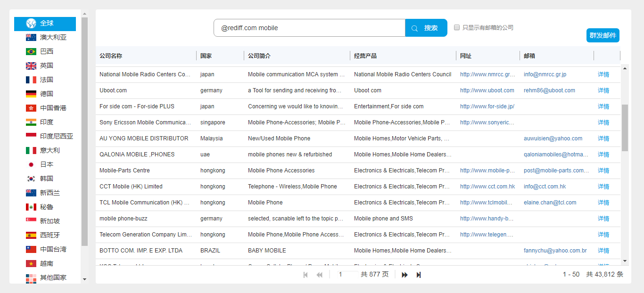Open the http://www.for-side.jp/ link
Viewport: 644px width, 293px height.
tap(487, 106)
